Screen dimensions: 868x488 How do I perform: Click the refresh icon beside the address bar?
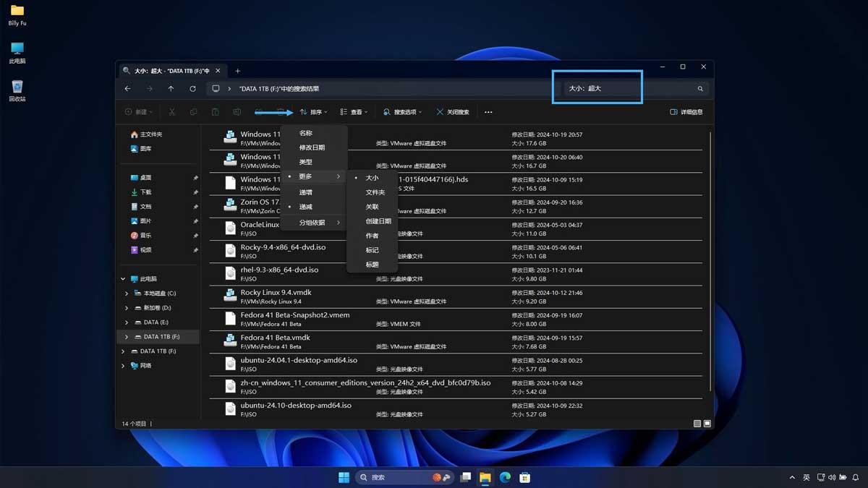click(x=192, y=89)
